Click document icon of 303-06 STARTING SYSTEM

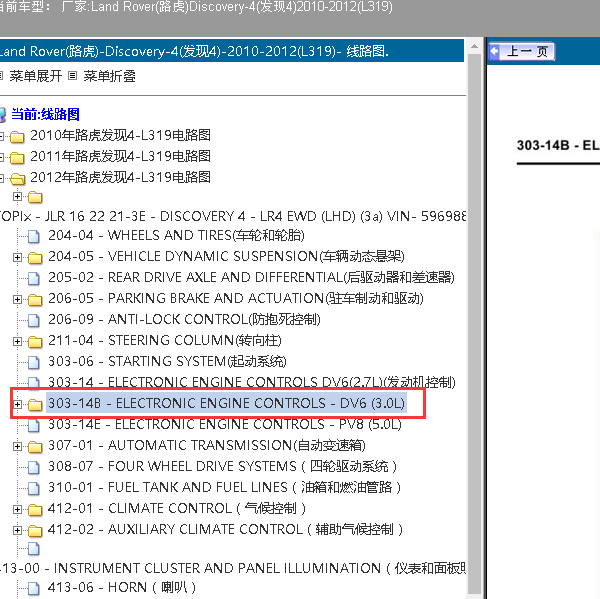pos(34,363)
